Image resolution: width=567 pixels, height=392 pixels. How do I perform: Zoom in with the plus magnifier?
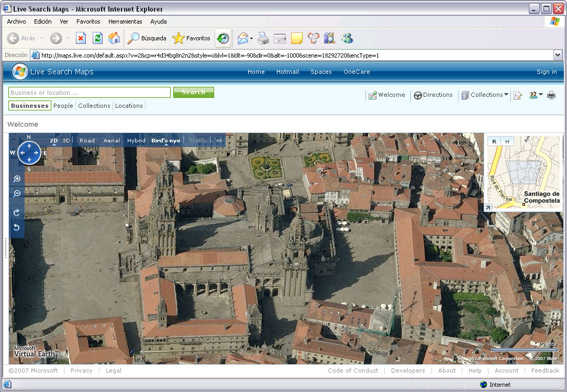tap(17, 178)
